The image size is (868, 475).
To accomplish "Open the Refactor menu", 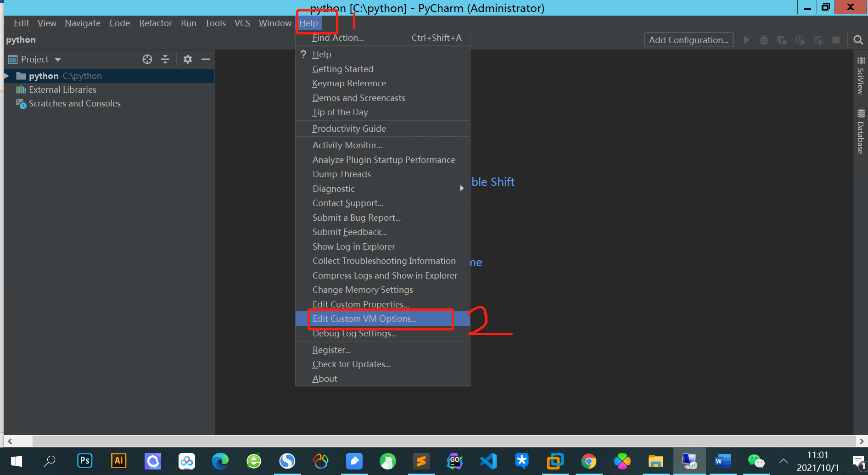I will click(x=155, y=23).
